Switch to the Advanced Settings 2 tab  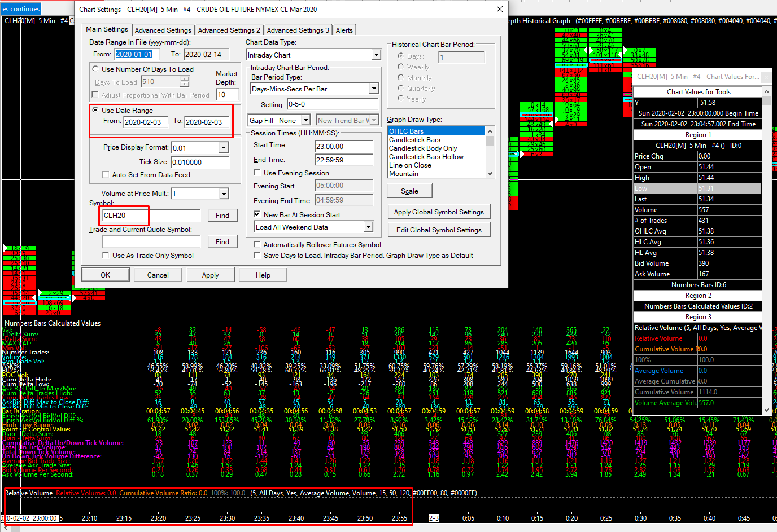tap(229, 30)
